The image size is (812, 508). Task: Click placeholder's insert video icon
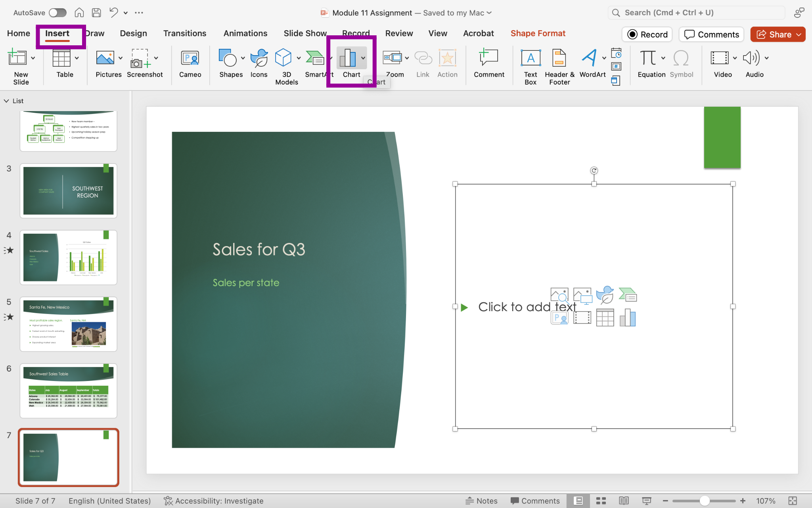click(x=582, y=318)
